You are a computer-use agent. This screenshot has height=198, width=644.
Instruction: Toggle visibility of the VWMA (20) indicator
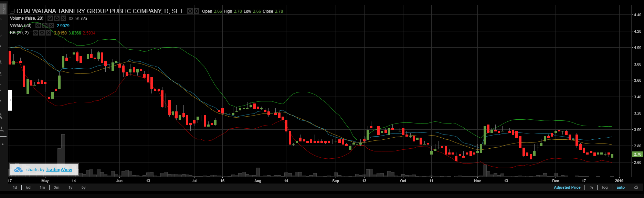click(x=39, y=26)
